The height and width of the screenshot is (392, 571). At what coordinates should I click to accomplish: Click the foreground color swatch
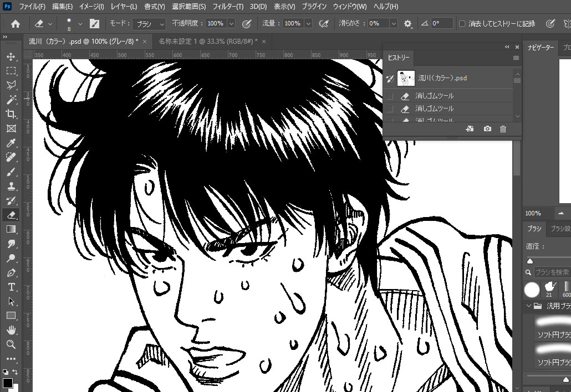[x=7, y=383]
